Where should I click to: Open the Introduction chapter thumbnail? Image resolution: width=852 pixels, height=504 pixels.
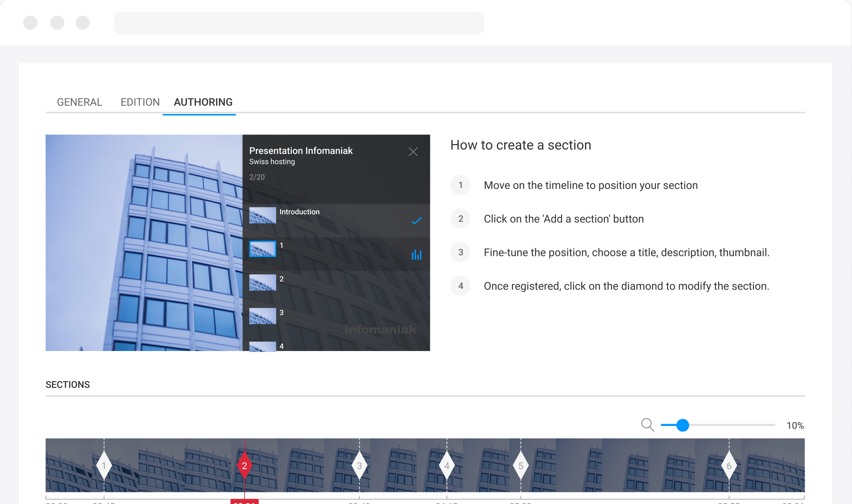coord(262,215)
